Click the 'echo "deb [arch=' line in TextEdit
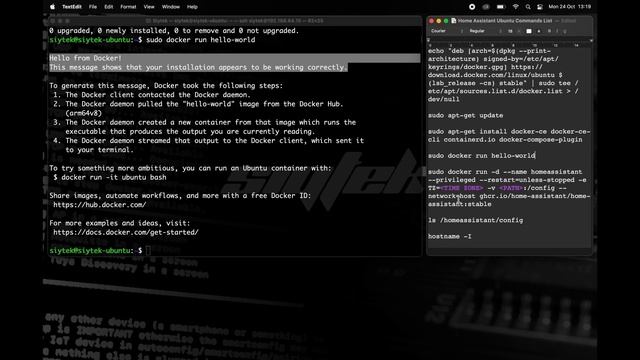The width and height of the screenshot is (640, 360). 489,51
